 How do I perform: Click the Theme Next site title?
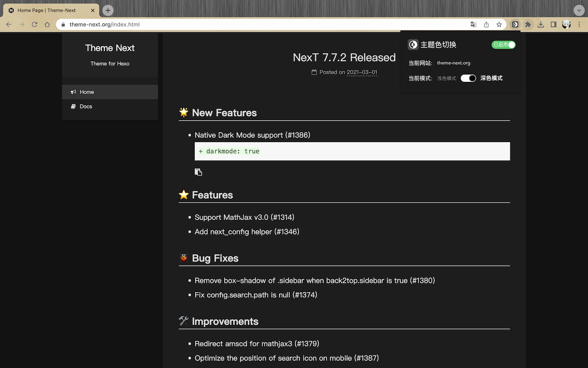pyautogui.click(x=110, y=48)
